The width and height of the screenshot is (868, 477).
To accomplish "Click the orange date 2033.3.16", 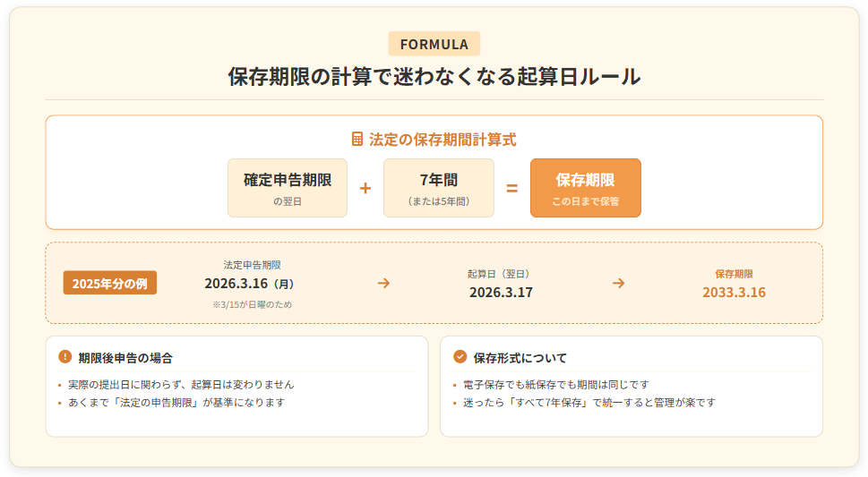I will click(x=734, y=292).
